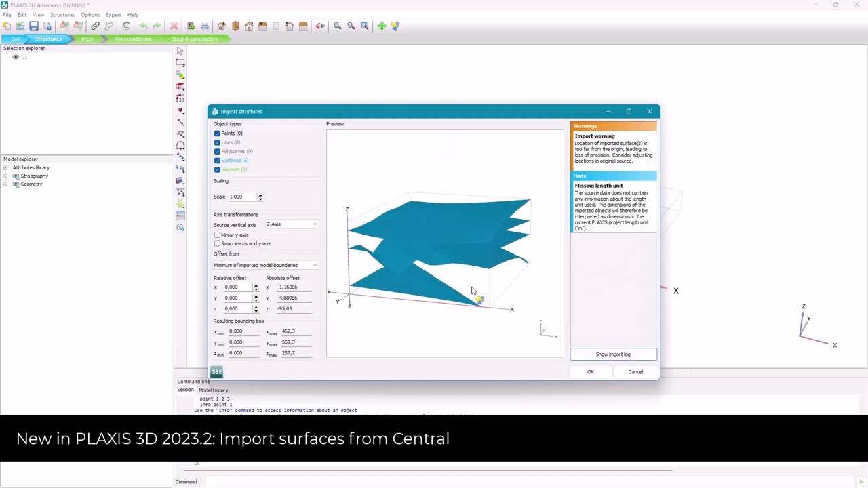
Task: Click the Relative offset y stepper arrows
Action: tap(256, 298)
